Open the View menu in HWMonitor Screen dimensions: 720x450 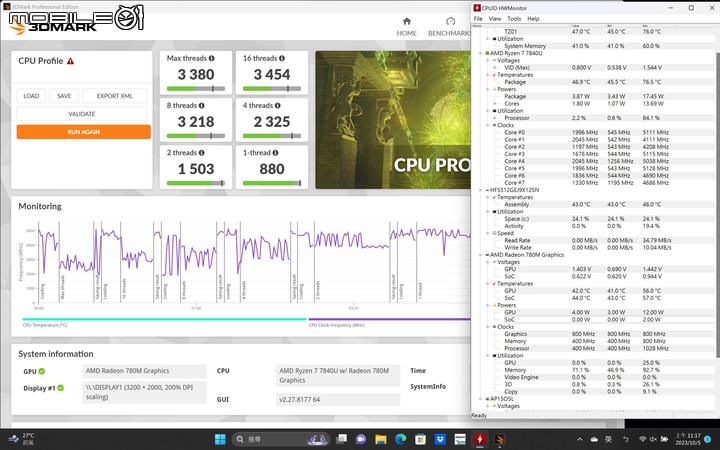tap(495, 19)
